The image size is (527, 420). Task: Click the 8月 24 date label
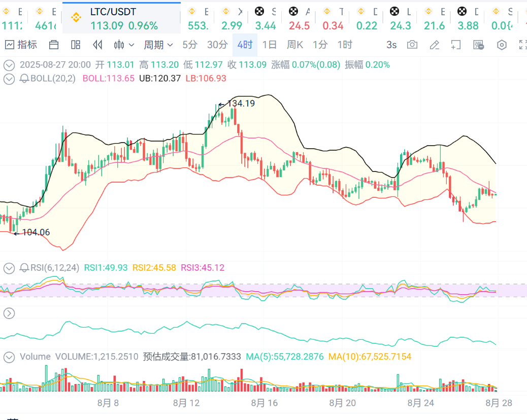pos(420,403)
